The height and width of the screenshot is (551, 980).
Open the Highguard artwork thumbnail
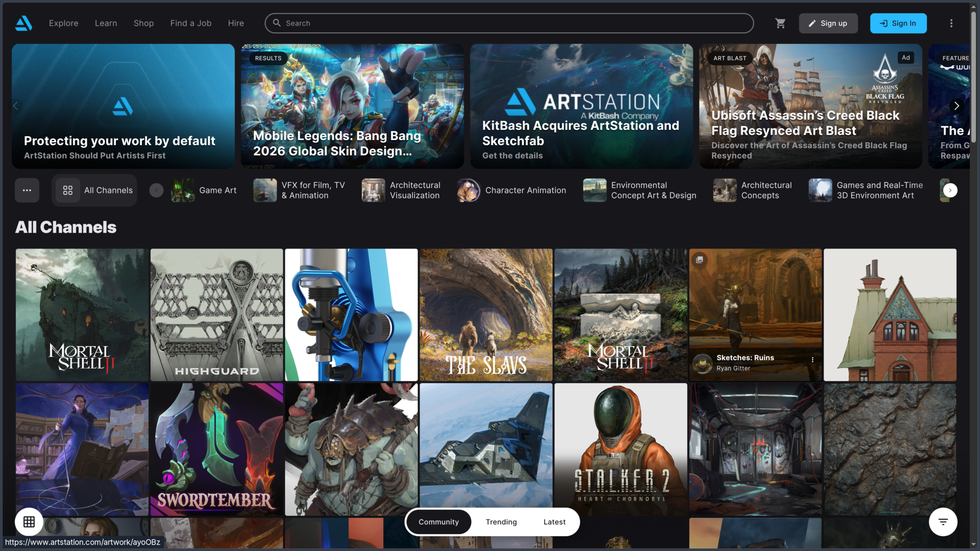pyautogui.click(x=216, y=315)
